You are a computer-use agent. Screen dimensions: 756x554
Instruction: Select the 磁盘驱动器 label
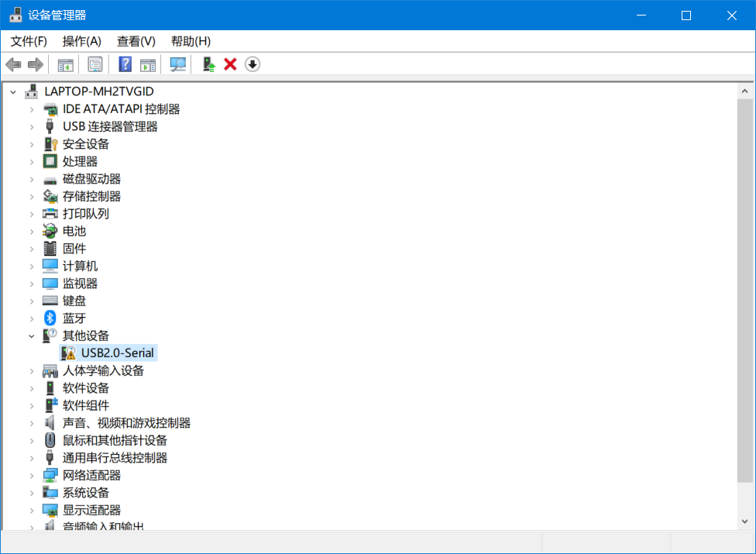91,179
